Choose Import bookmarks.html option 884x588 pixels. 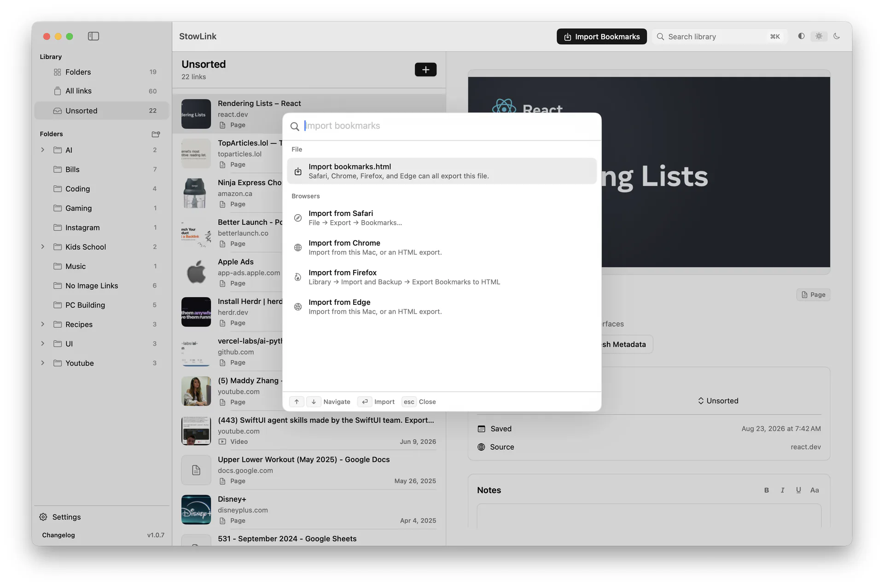[x=442, y=171]
